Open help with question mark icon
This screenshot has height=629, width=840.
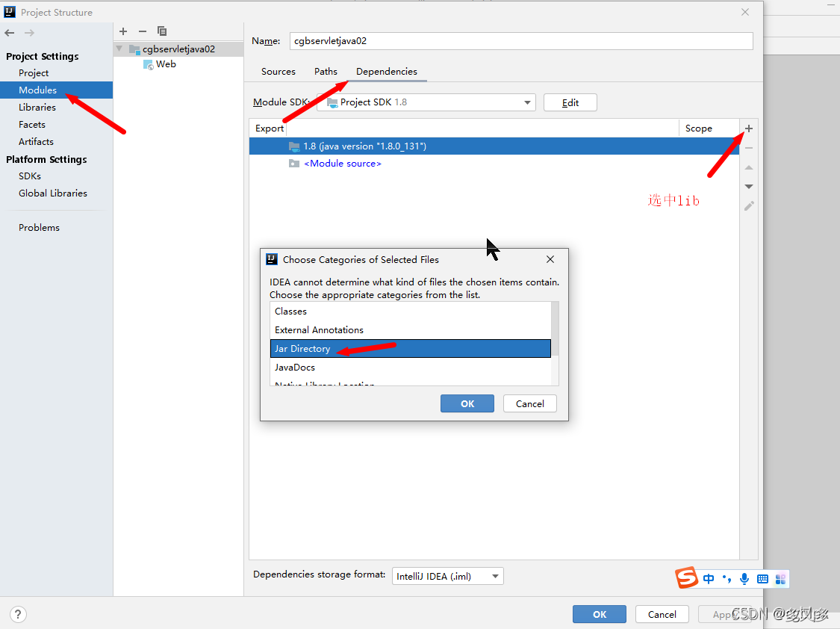(x=18, y=614)
